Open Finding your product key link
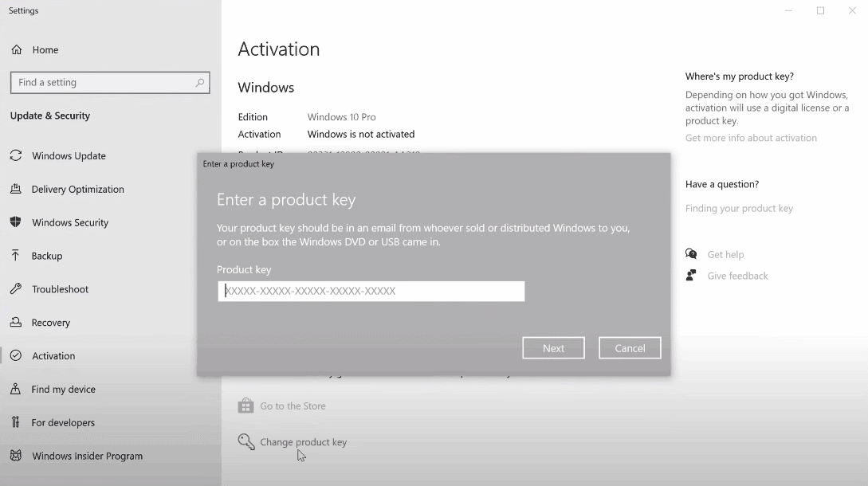Image resolution: width=868 pixels, height=486 pixels. [x=739, y=208]
